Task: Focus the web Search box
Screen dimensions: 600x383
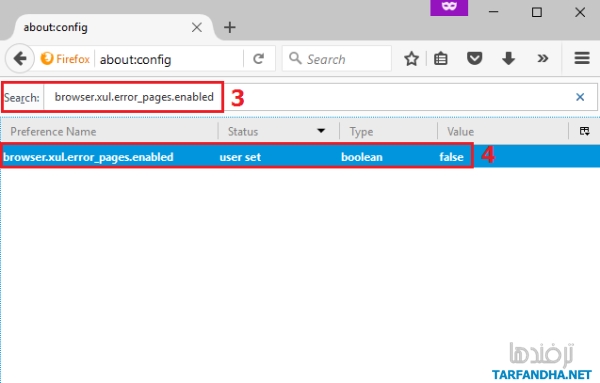Action: (x=337, y=59)
